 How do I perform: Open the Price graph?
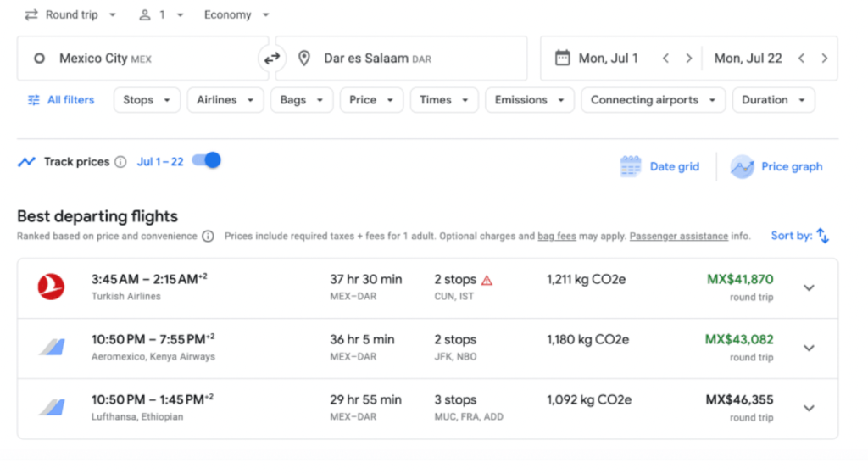coord(776,166)
